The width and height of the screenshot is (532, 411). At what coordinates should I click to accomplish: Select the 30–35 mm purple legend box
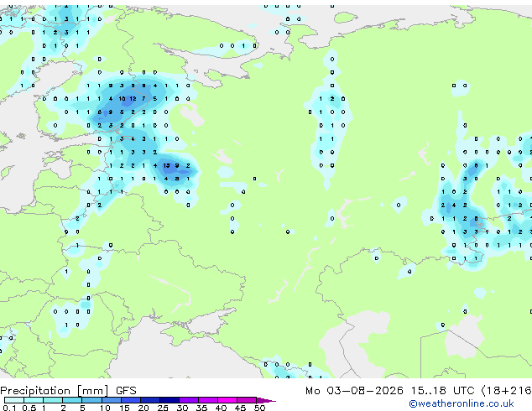(189, 400)
